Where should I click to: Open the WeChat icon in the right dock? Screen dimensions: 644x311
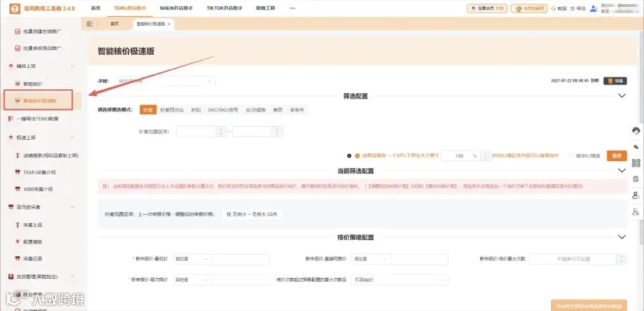coord(636,147)
